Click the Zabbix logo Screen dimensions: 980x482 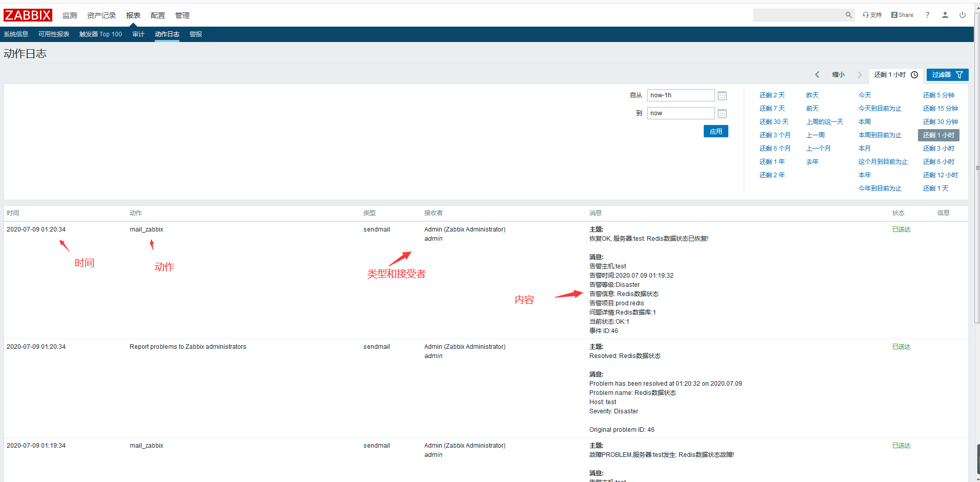[x=28, y=15]
